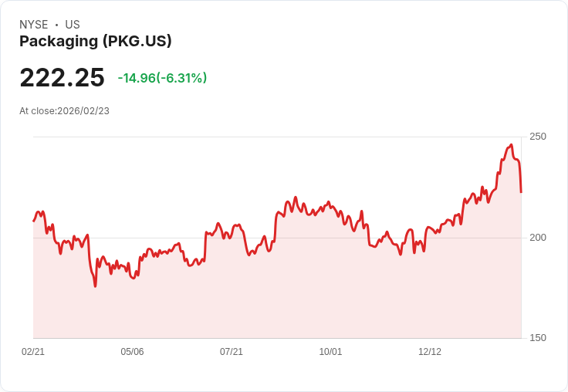This screenshot has width=568, height=392.
Task: Click the 222.25 current price
Action: click(62, 78)
